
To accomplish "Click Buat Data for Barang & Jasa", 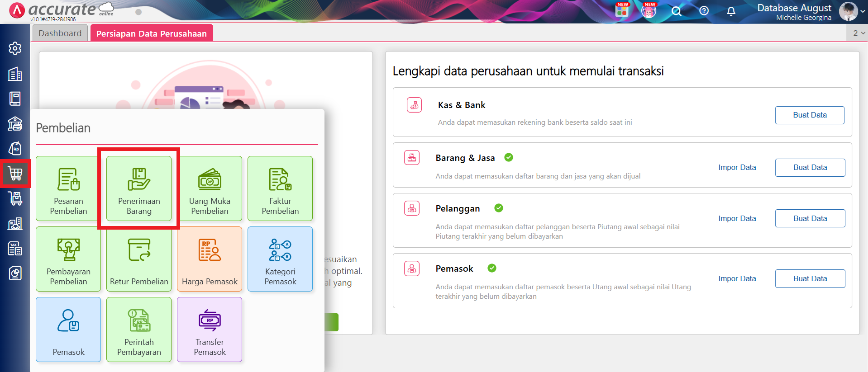I will 810,167.
